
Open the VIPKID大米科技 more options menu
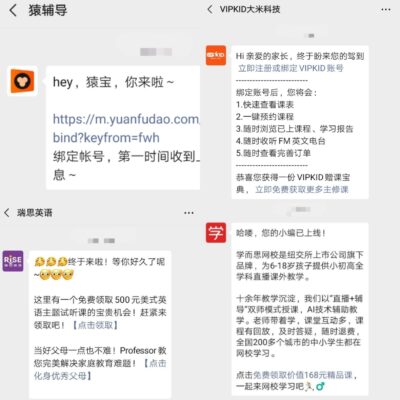[386, 10]
